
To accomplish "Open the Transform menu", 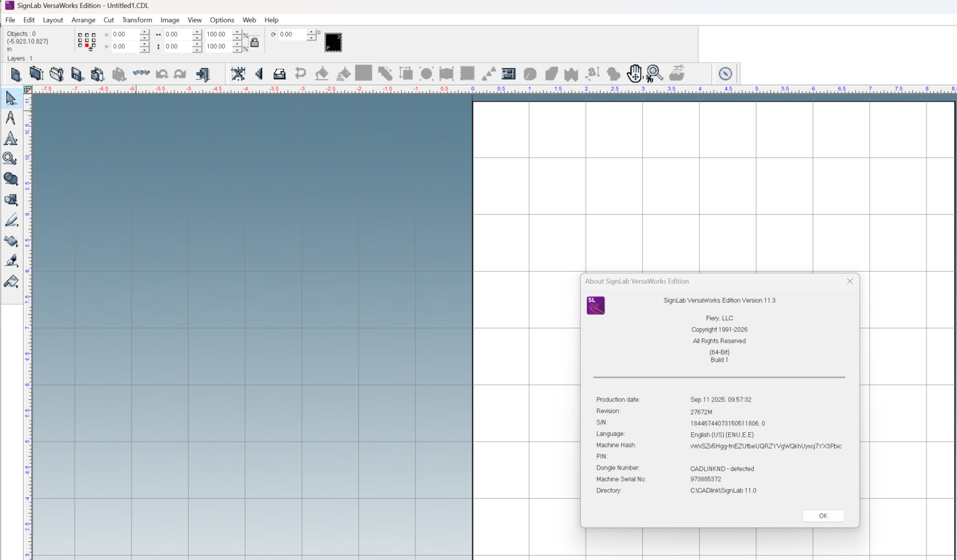I will point(137,20).
